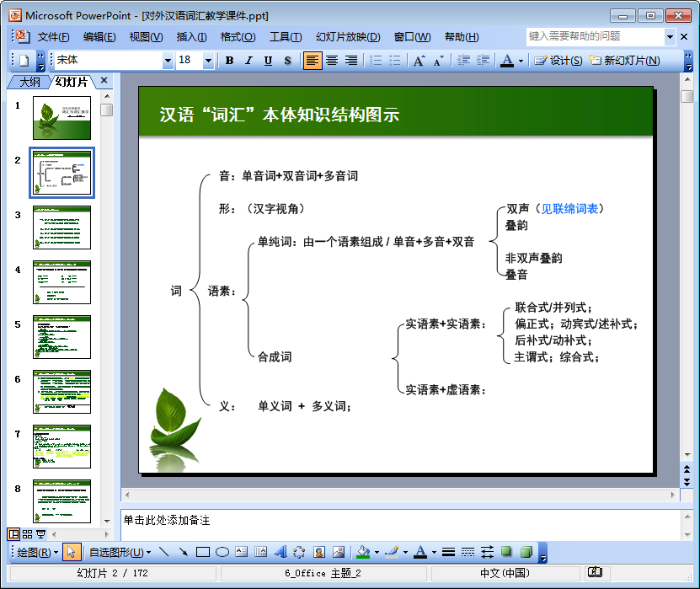Click the help question input box
This screenshot has width=700, height=589.
595,36
